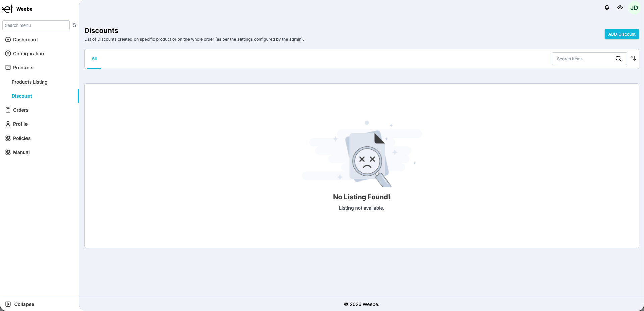
Task: Focus the Search Items field
Action: (x=584, y=59)
